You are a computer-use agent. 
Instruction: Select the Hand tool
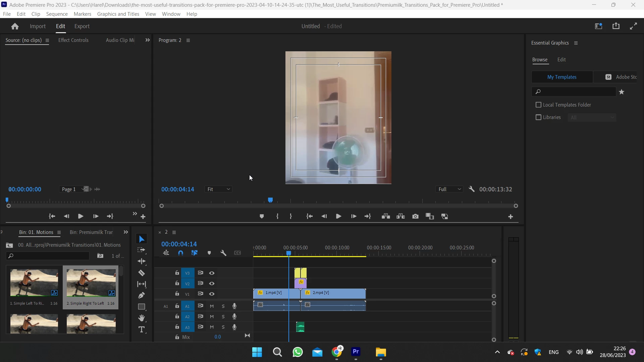[142, 318]
